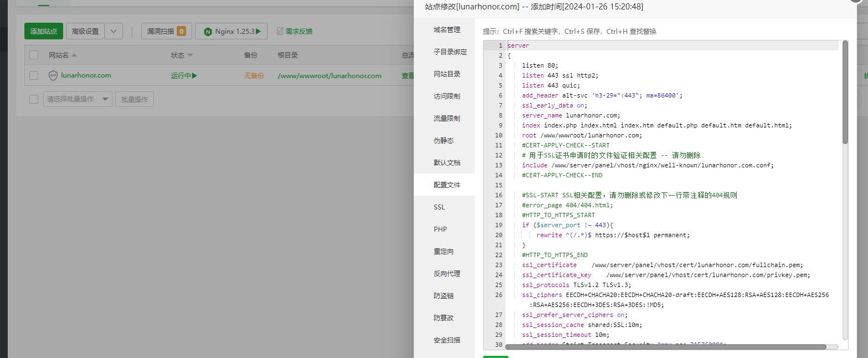868x358 pixels.
Task: Click the 'listen 80;' line in the editor
Action: [540, 65]
